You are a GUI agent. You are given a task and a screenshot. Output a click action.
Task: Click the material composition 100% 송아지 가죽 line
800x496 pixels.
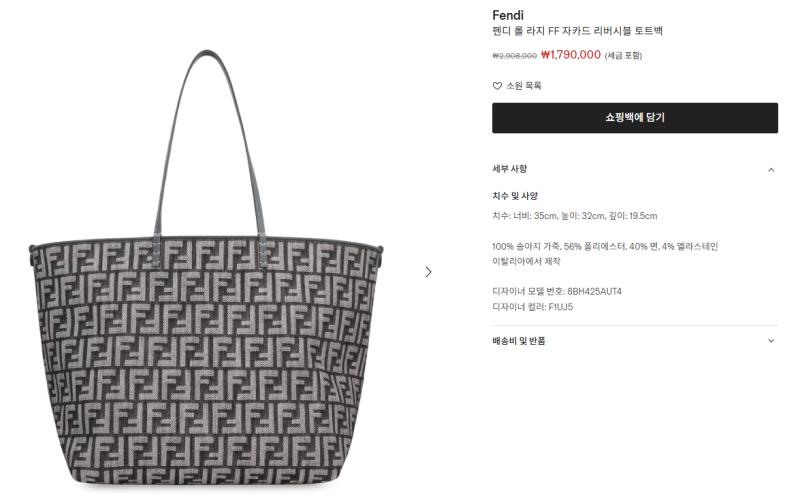tap(605, 246)
